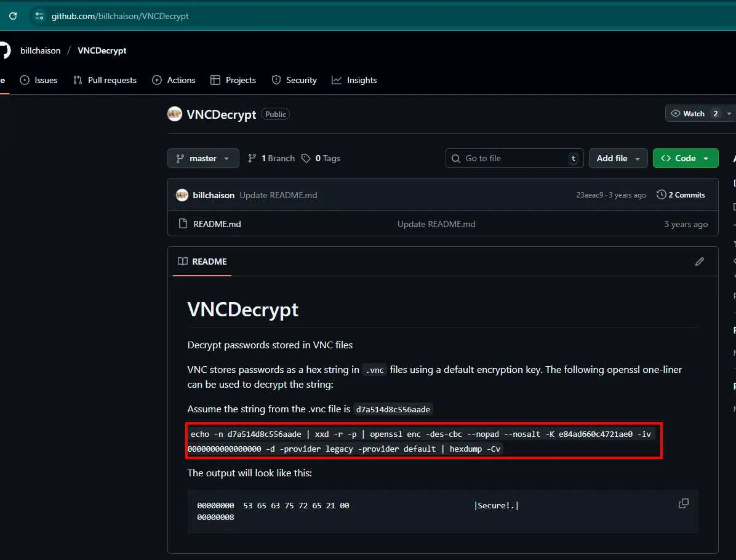Expand the Watch notification options arrow
The image size is (736, 560).
tap(729, 114)
